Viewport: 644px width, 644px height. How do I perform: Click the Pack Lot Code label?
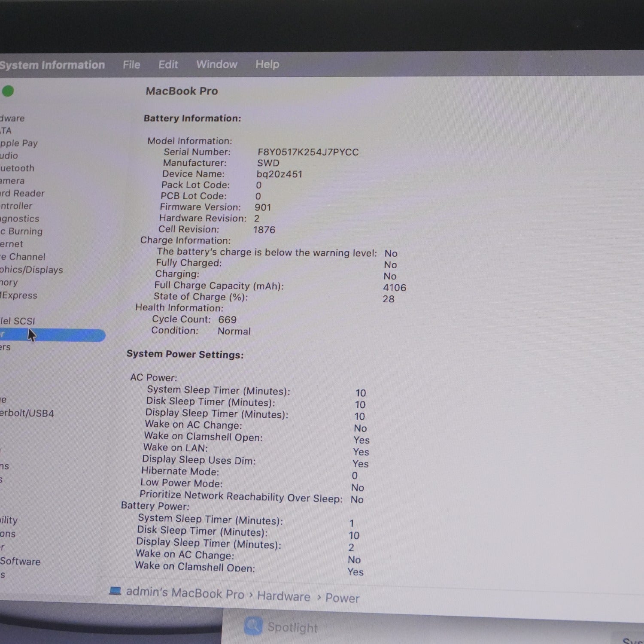[x=195, y=185]
